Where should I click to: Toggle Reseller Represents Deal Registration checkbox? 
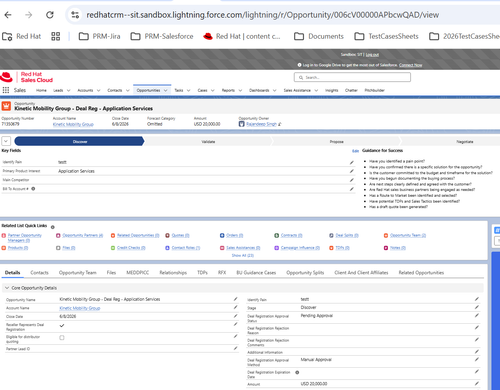coord(62,326)
